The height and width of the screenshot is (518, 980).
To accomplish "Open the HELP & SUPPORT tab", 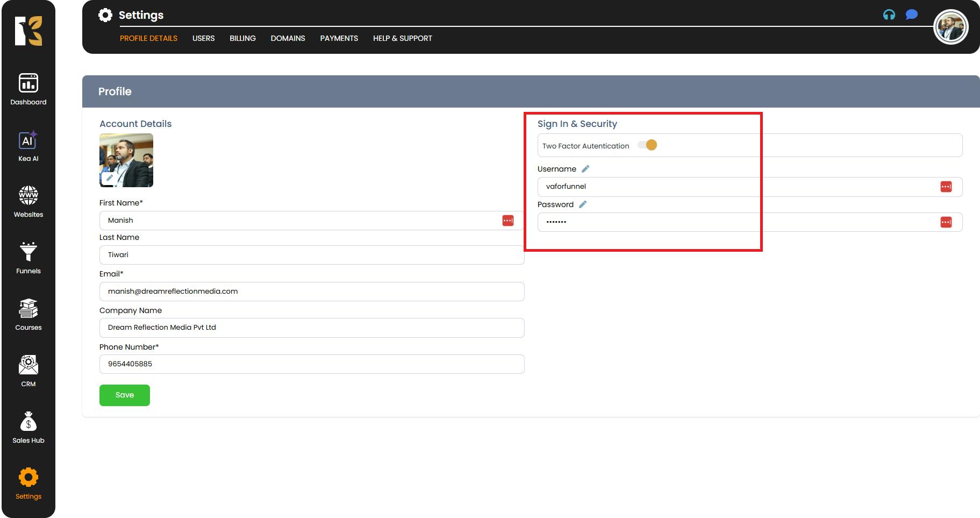I will click(402, 38).
